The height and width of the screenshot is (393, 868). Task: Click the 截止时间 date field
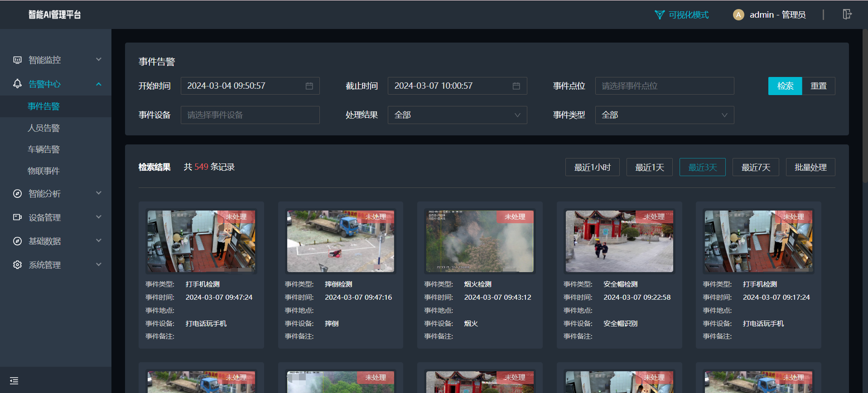coord(457,86)
